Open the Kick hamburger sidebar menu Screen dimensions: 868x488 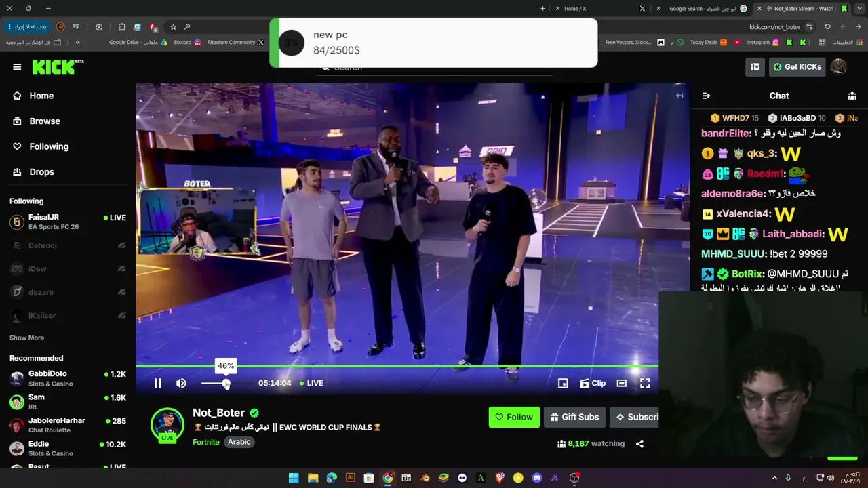tap(17, 67)
